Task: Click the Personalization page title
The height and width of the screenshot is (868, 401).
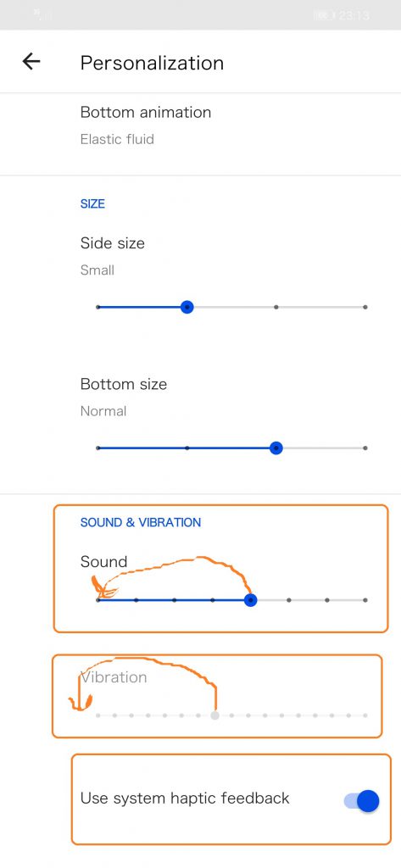Action: pyautogui.click(x=152, y=63)
